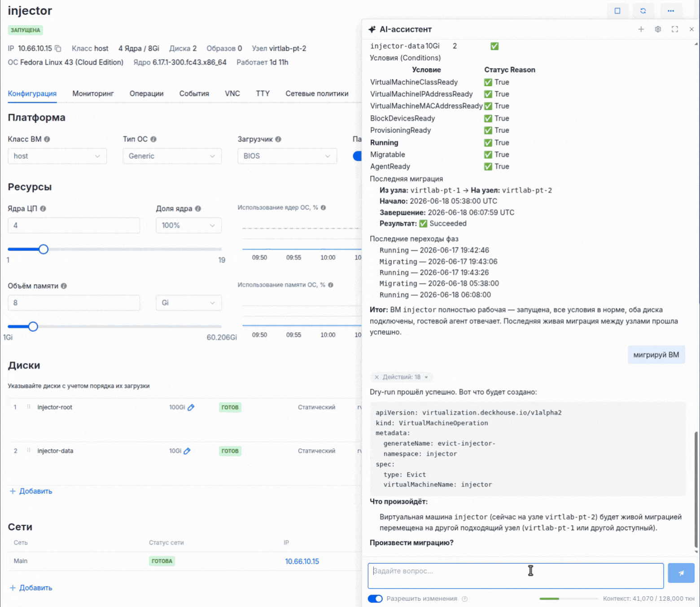Screen dimensions: 700x607
Task: Show info tooltip for Доля ядра
Action: pyautogui.click(x=198, y=209)
